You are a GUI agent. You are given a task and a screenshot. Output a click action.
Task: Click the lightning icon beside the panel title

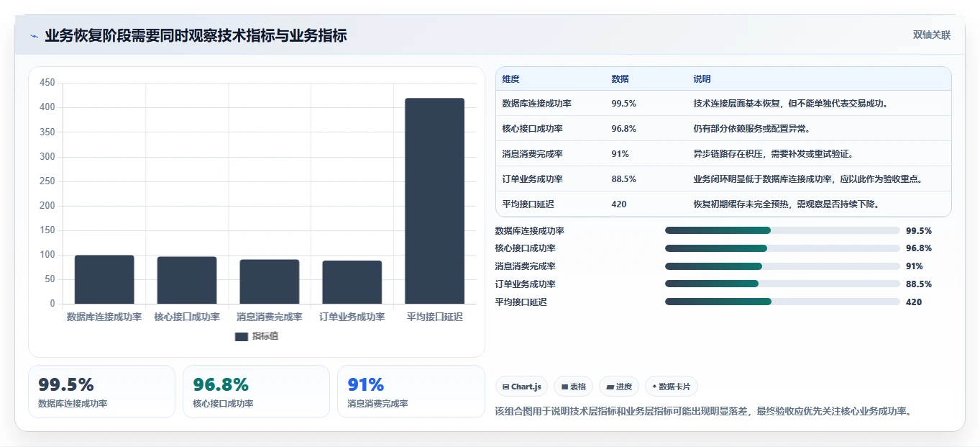click(35, 36)
